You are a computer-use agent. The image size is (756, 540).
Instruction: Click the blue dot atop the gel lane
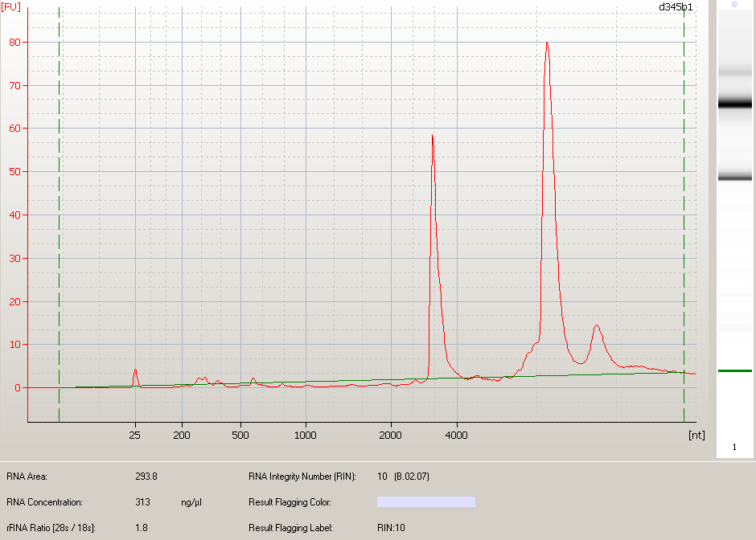point(734,5)
